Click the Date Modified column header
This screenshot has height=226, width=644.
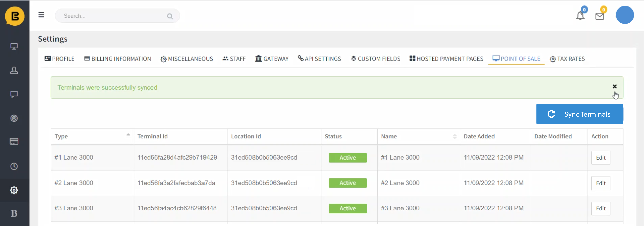[x=559, y=136]
